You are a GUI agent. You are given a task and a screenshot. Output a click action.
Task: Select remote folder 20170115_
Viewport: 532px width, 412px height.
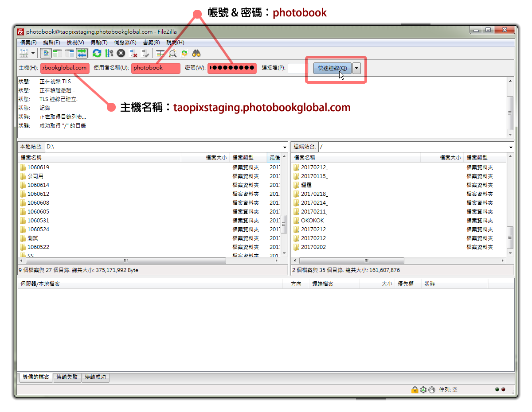314,176
